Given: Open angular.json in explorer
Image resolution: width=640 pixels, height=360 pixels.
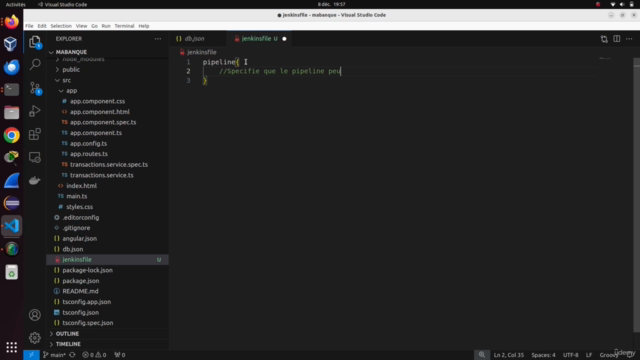Looking at the screenshot, I should tap(79, 238).
